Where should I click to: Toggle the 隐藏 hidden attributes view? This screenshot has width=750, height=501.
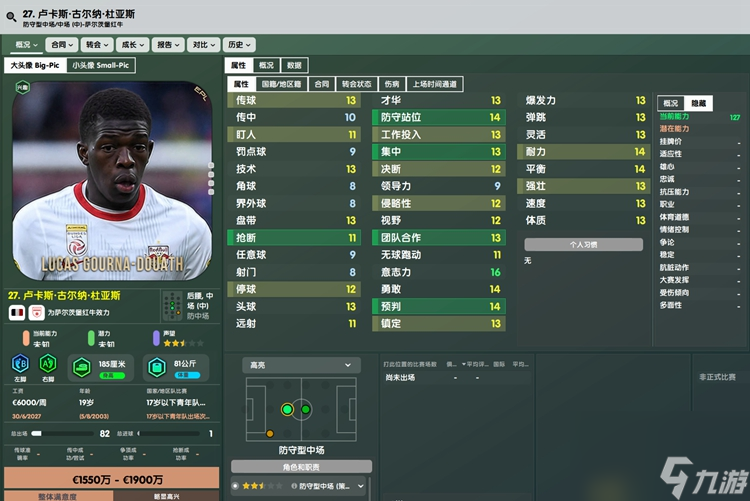pyautogui.click(x=698, y=103)
